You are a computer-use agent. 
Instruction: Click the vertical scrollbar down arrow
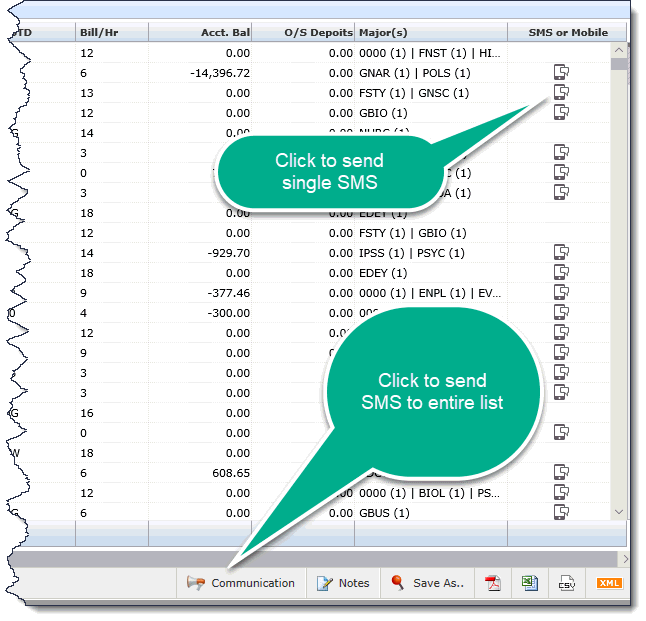(x=619, y=511)
